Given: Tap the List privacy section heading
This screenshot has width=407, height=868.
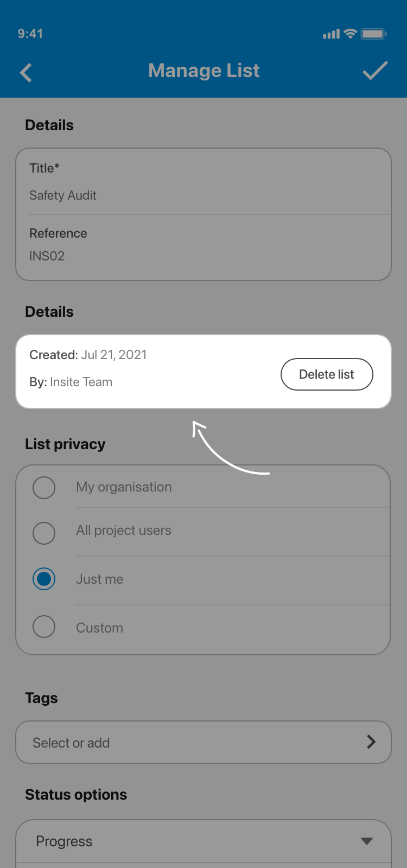Looking at the screenshot, I should pos(65,444).
